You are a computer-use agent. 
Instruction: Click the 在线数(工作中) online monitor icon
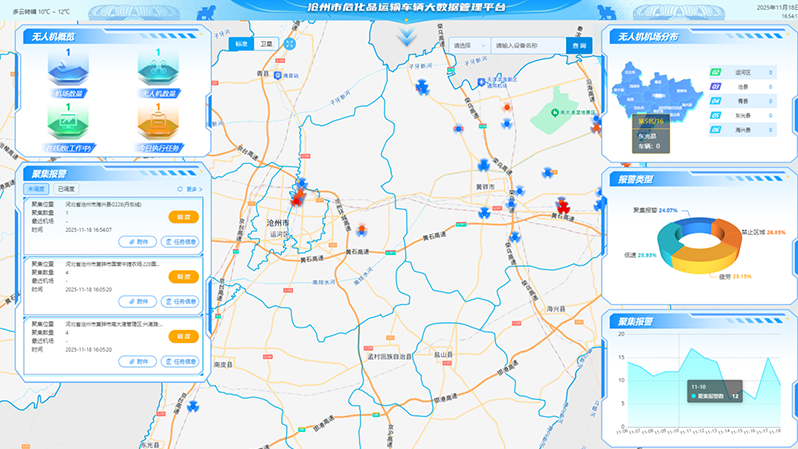coord(68,125)
